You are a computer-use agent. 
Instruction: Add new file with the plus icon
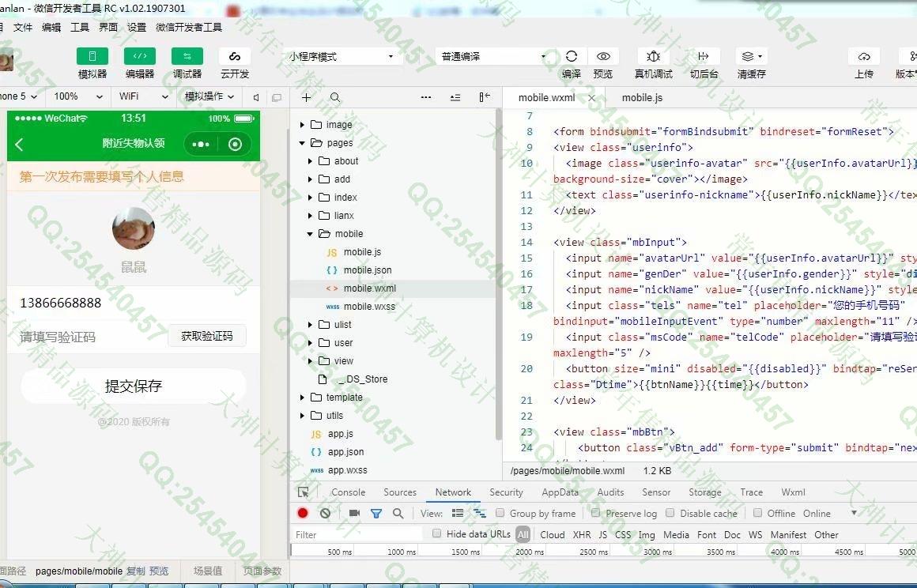[x=307, y=97]
